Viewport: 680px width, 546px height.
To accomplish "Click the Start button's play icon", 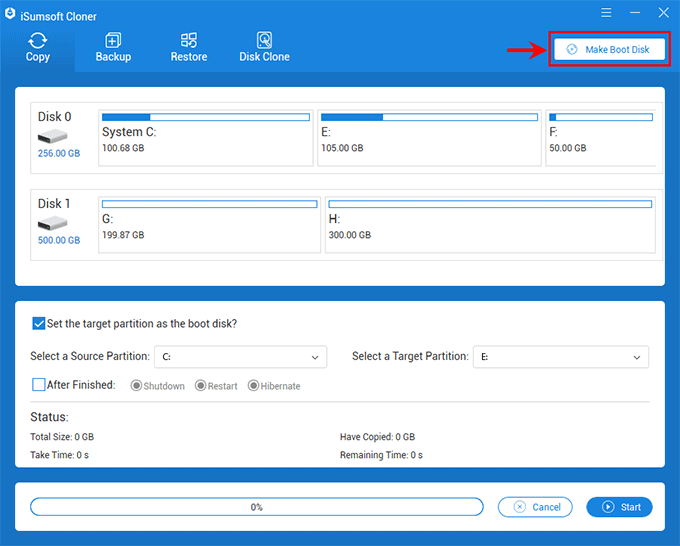I will click(608, 507).
